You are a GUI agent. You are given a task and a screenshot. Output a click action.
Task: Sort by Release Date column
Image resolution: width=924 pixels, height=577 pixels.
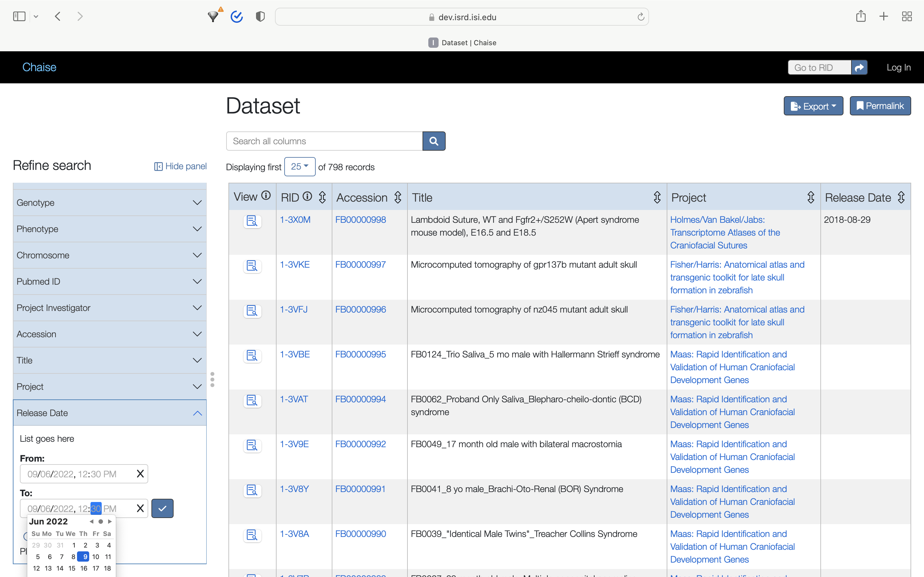(901, 198)
